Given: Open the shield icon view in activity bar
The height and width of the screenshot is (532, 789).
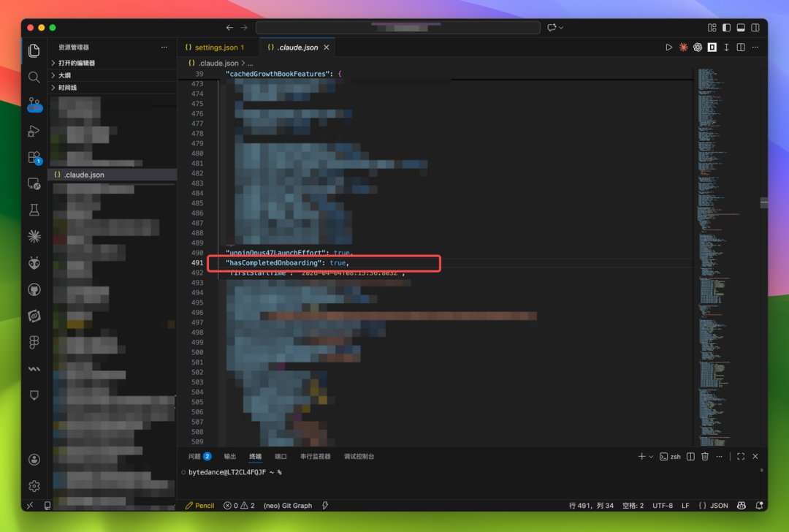Looking at the screenshot, I should pos(34,395).
